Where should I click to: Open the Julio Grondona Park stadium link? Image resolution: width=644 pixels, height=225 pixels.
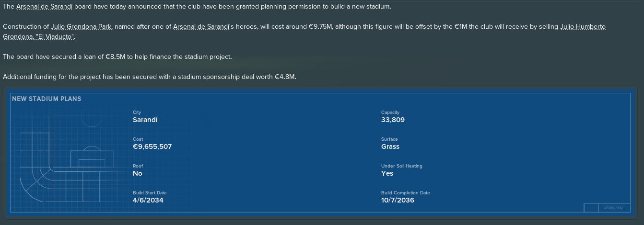tap(82, 27)
